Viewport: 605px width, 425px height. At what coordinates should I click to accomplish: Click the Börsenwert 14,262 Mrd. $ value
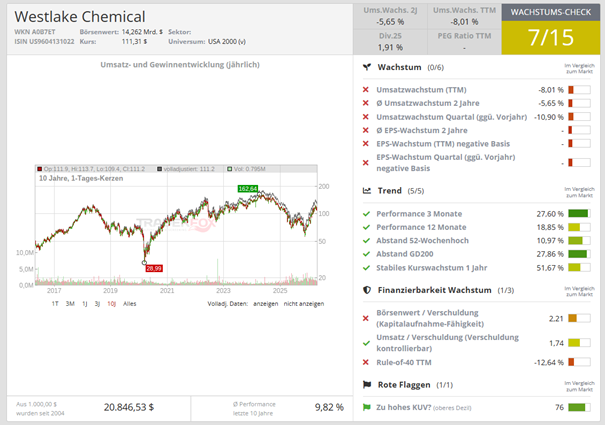[142, 32]
